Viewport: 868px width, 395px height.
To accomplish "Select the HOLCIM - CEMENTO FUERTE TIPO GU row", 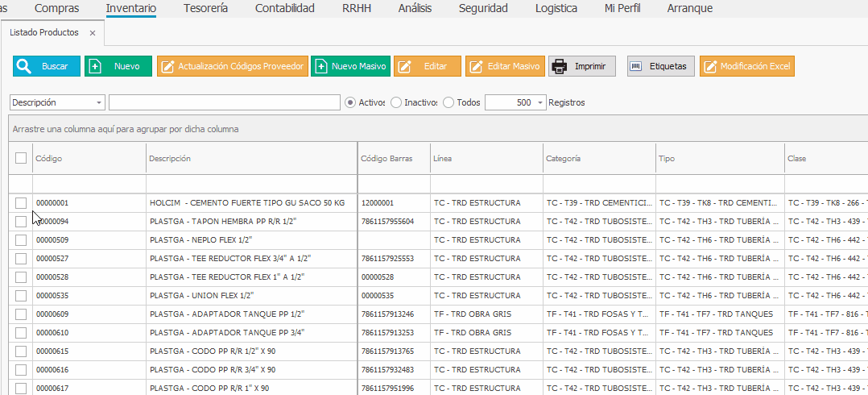I will pyautogui.click(x=438, y=203).
